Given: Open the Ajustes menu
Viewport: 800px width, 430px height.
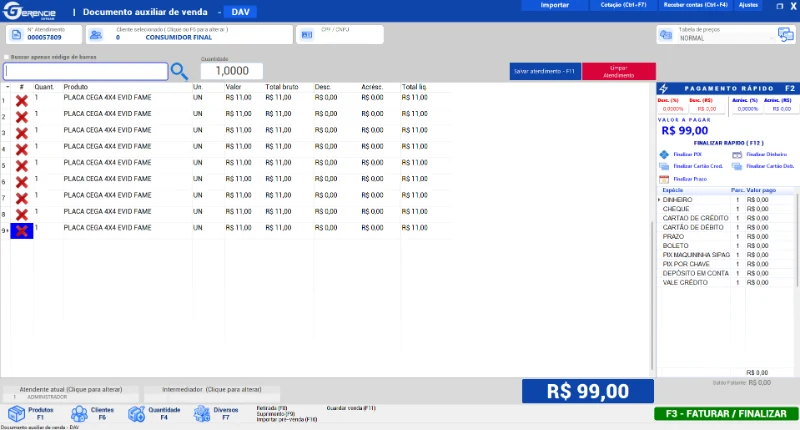Looking at the screenshot, I should pyautogui.click(x=748, y=5).
